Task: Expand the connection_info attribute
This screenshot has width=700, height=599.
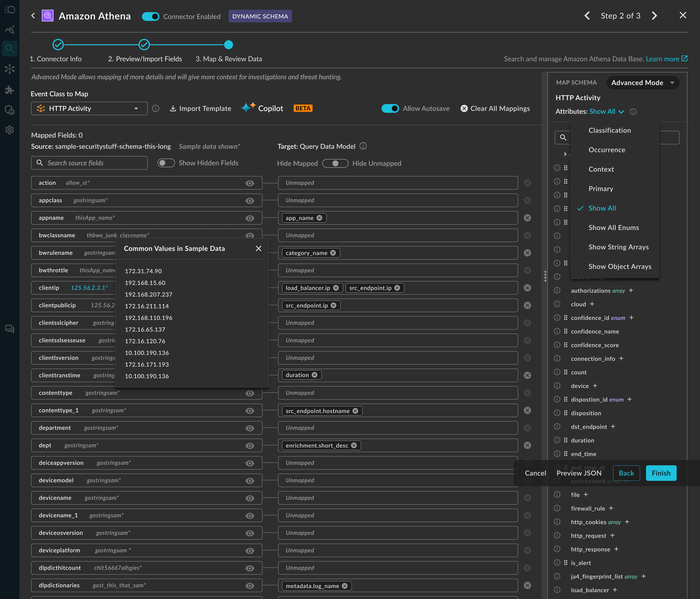Action: (x=621, y=359)
